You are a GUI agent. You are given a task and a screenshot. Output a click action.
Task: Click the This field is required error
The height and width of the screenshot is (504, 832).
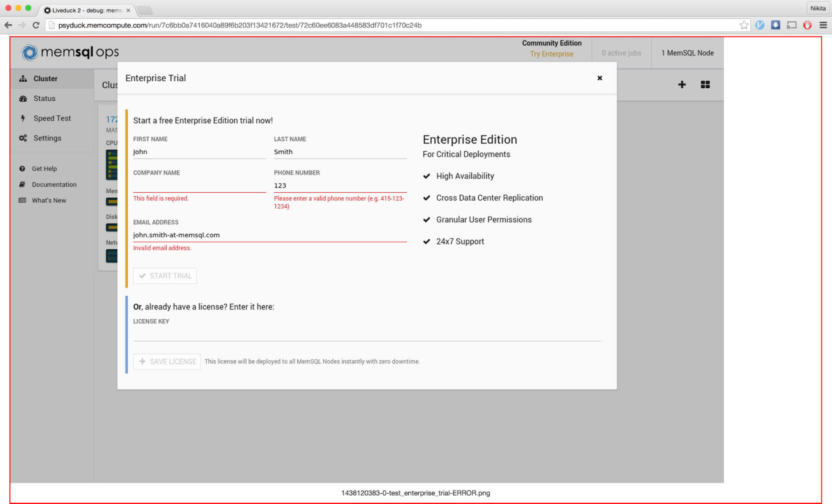point(161,198)
